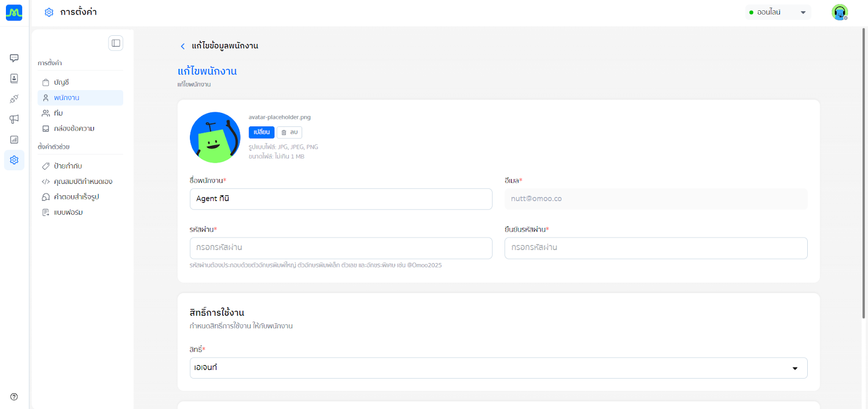The width and height of the screenshot is (868, 409).
Task: Click the กำหนดสิทธิ์การใช้งาน ให้กับพนักงาน subtitle text
Action: pyautogui.click(x=241, y=326)
